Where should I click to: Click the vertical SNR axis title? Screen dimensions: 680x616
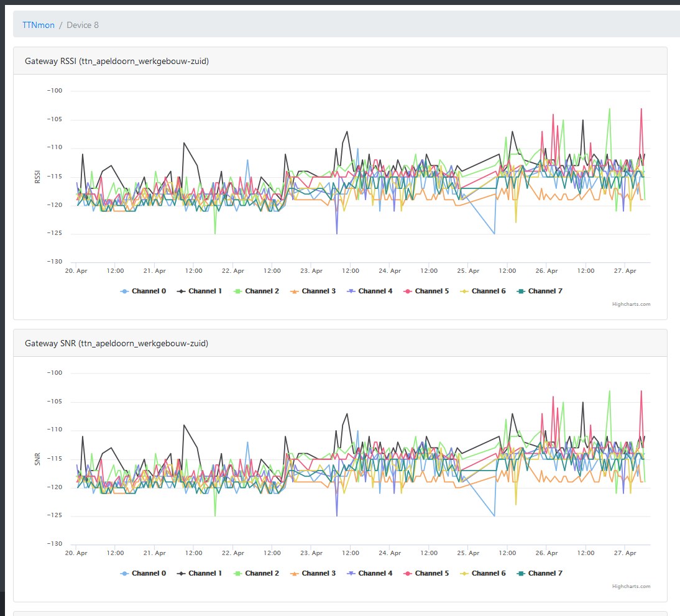click(x=38, y=459)
